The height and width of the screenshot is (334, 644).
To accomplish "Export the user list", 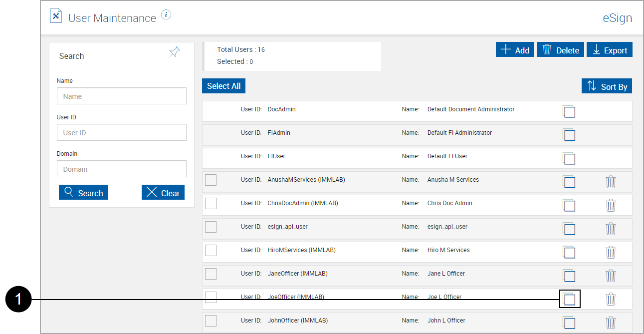I will (x=610, y=49).
